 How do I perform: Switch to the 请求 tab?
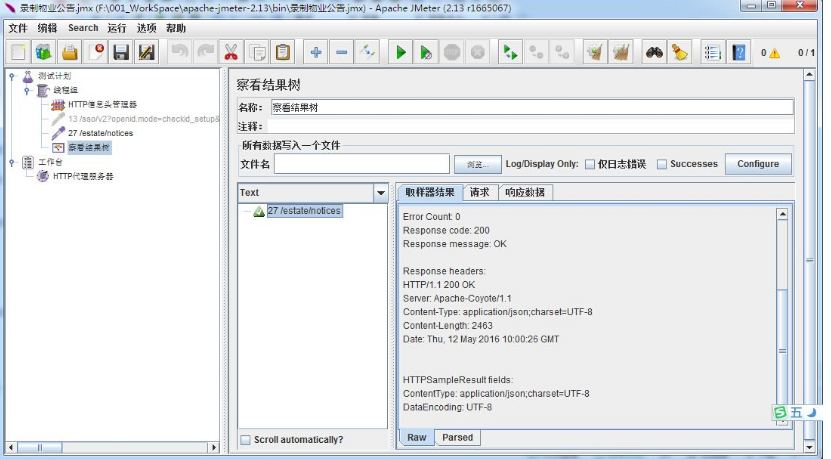click(480, 192)
